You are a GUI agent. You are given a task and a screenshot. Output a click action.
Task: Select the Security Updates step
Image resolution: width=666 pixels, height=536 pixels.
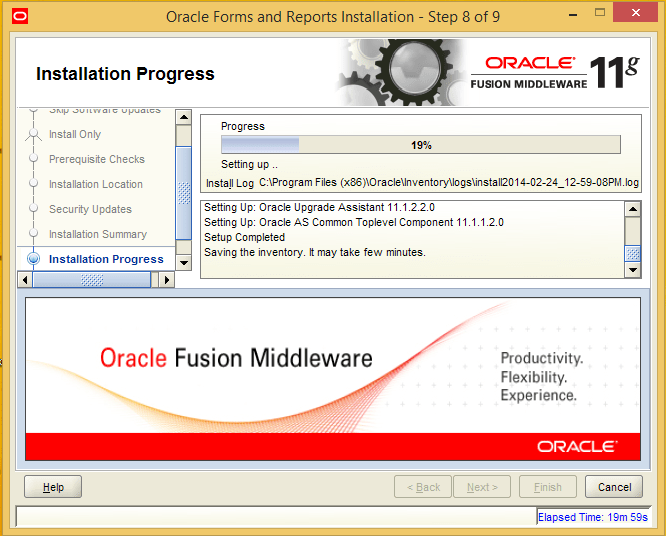(90, 209)
